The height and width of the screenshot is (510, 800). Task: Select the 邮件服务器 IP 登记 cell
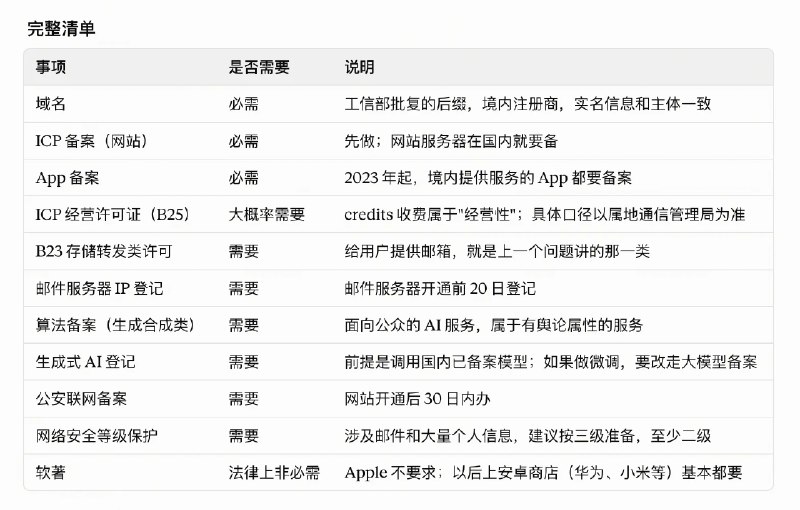pos(99,289)
